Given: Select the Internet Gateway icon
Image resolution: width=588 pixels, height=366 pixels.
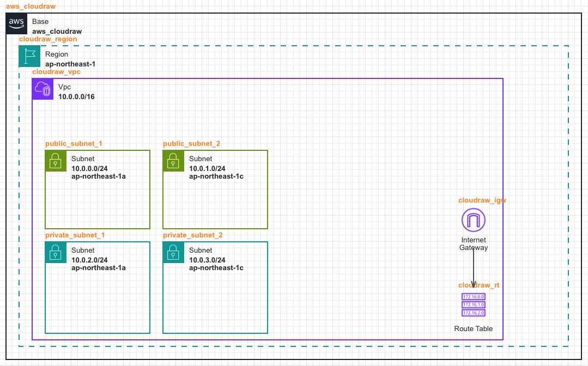Looking at the screenshot, I should (473, 220).
